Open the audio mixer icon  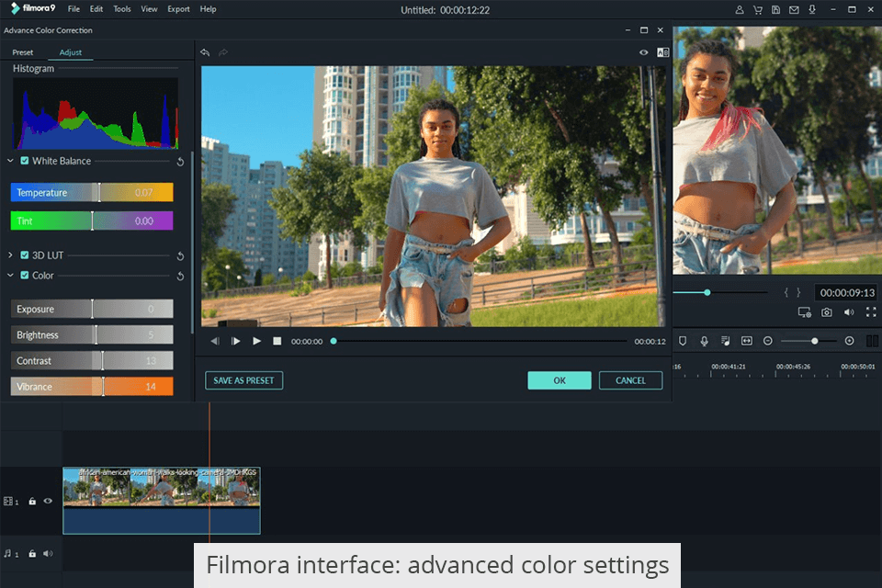[725, 341]
